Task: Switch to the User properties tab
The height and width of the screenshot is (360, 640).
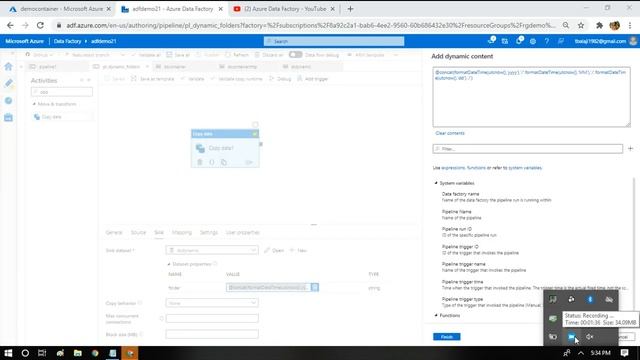Action: coord(242,232)
